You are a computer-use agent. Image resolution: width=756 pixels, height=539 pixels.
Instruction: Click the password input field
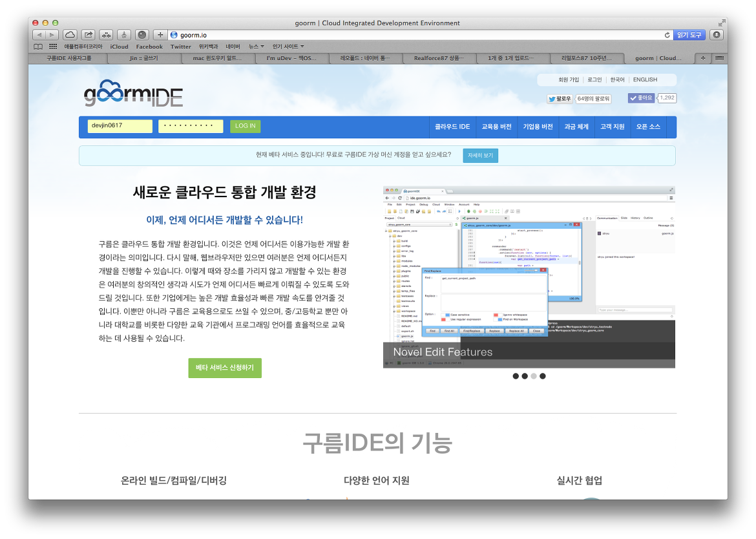(191, 126)
